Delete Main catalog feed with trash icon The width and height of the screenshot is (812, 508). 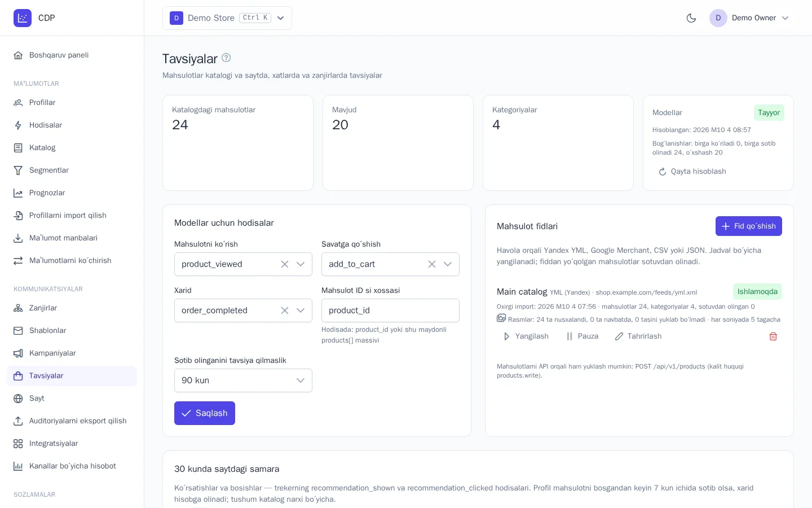tap(773, 336)
